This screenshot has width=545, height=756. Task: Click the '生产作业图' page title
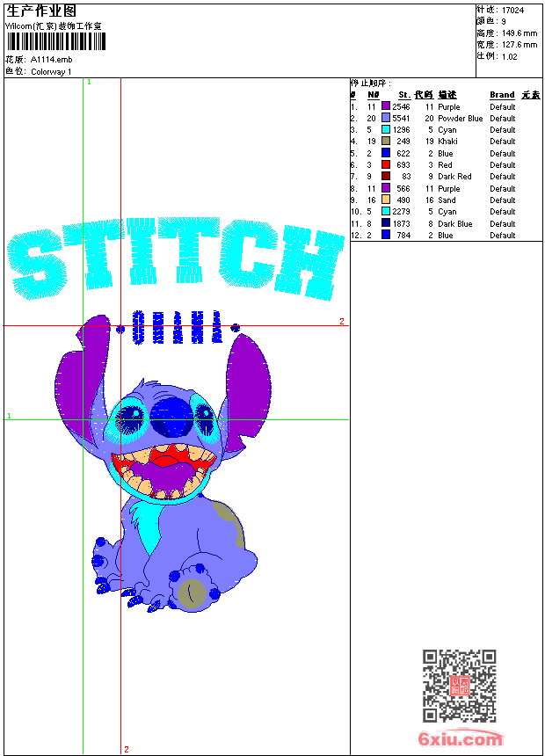(x=41, y=11)
